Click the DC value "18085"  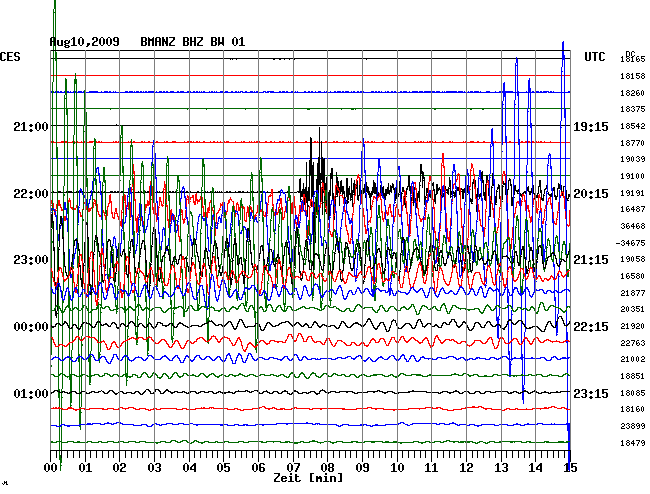(633, 392)
